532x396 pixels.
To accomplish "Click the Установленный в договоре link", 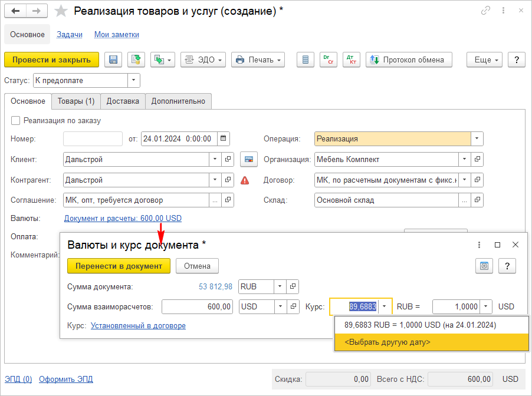I will pyautogui.click(x=138, y=326).
